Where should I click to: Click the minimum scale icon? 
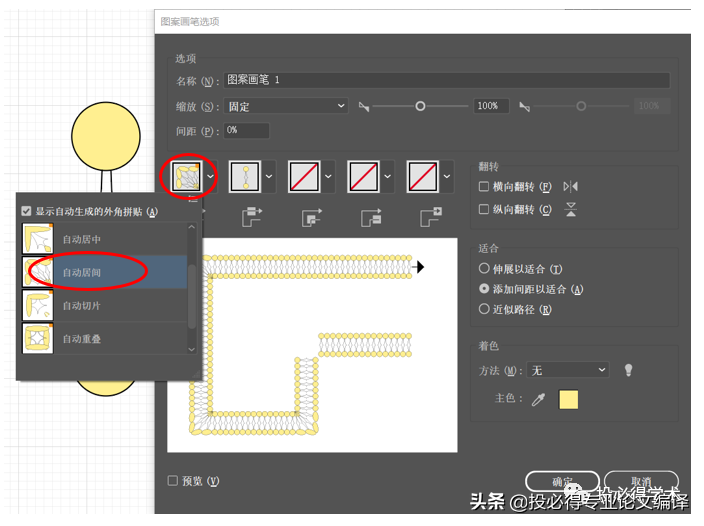tap(364, 107)
